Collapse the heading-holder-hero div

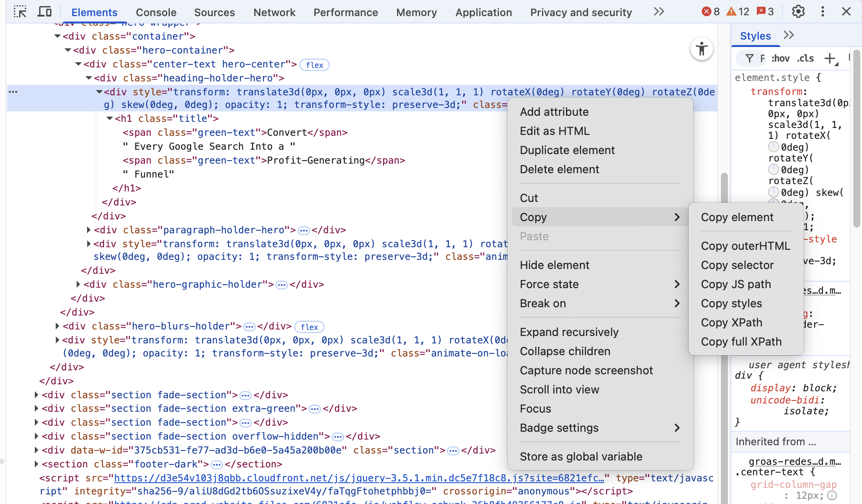coord(89,78)
